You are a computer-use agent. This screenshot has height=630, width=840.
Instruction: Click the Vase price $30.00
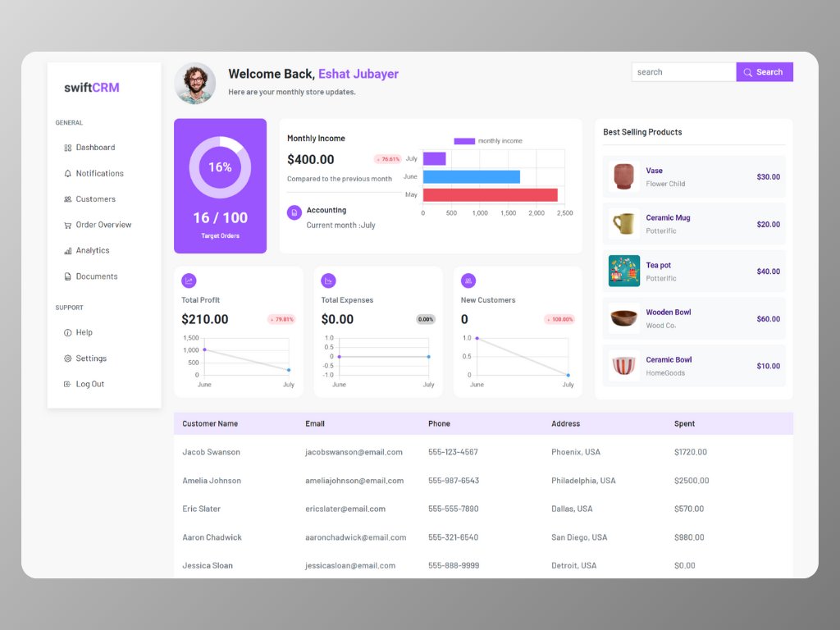[x=768, y=177]
